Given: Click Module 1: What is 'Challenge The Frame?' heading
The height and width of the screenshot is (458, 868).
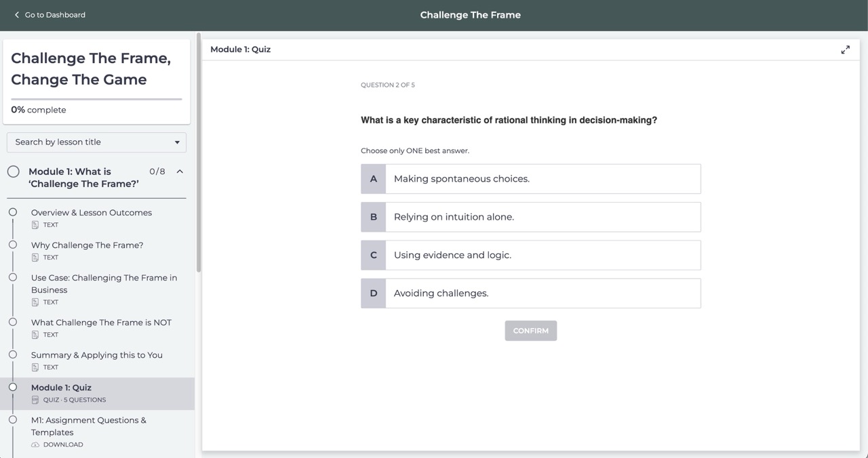Looking at the screenshot, I should (x=83, y=178).
